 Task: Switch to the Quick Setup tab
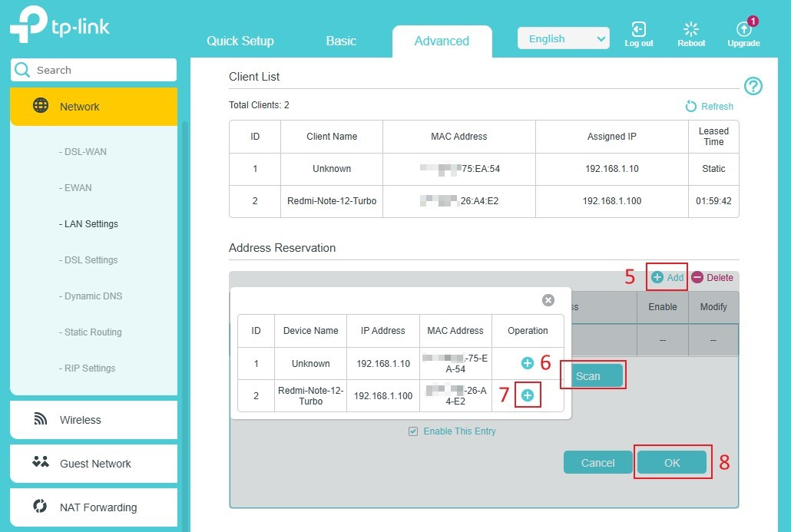(240, 41)
